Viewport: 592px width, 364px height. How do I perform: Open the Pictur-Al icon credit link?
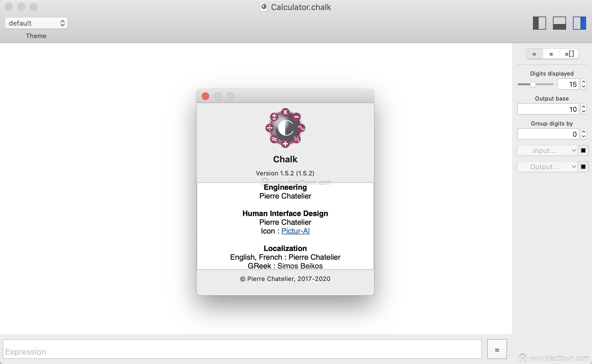pyautogui.click(x=295, y=231)
